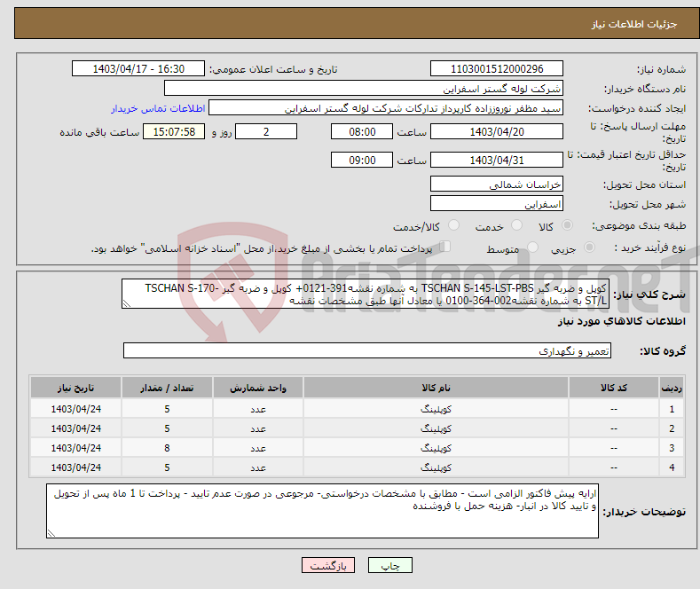Image resolution: width=700 pixels, height=589 pixels.
Task: Click the resize handle of buyer notes box
Action: (x=51, y=533)
